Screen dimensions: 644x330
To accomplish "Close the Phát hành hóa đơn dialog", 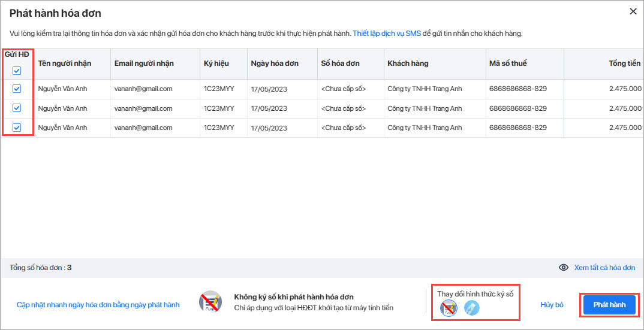I will coord(633,11).
